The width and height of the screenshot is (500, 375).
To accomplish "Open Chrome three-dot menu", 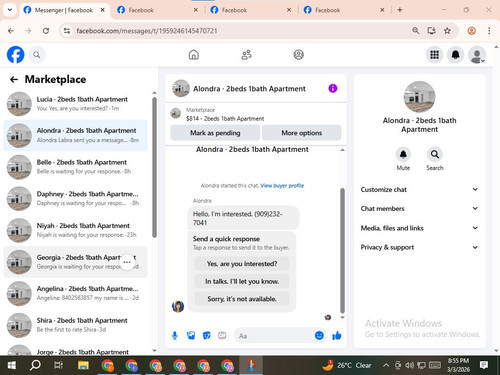I will tap(489, 31).
